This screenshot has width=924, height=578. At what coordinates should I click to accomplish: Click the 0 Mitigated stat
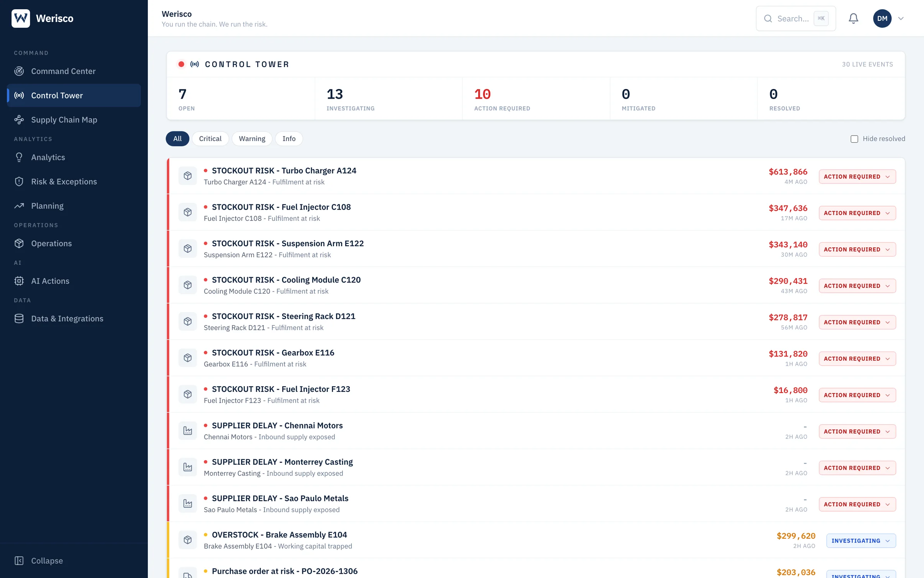[x=684, y=99]
